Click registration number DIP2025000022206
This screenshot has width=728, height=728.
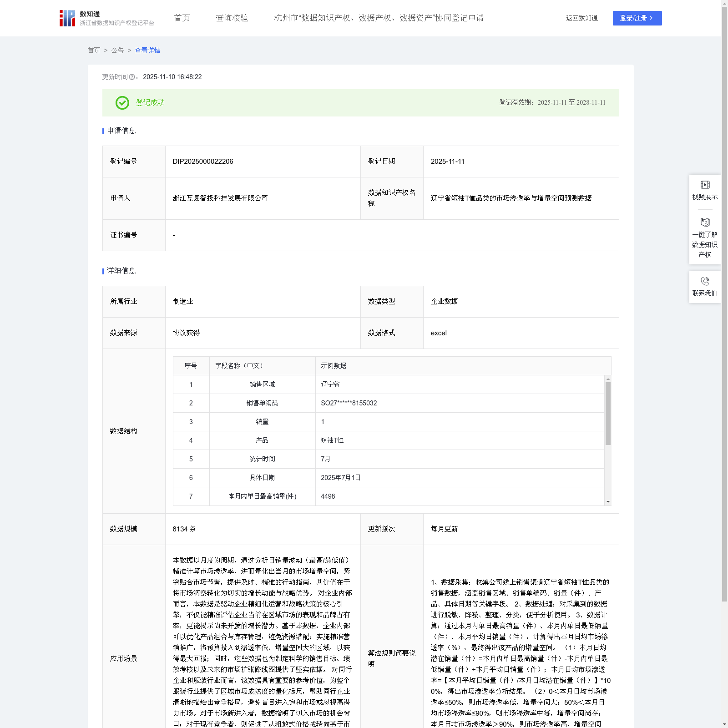[x=203, y=162]
